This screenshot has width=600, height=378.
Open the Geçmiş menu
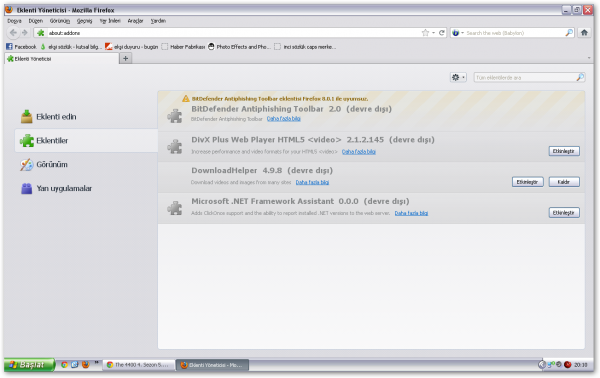(x=84, y=21)
